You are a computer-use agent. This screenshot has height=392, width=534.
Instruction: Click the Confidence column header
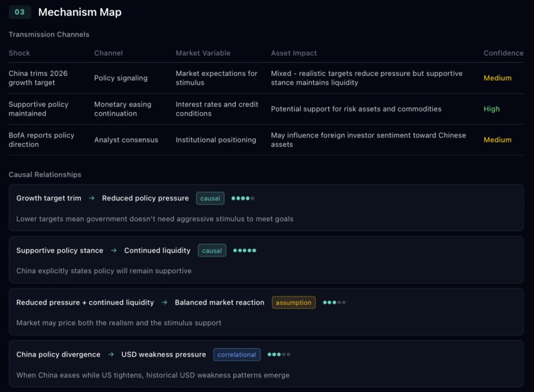click(x=503, y=53)
